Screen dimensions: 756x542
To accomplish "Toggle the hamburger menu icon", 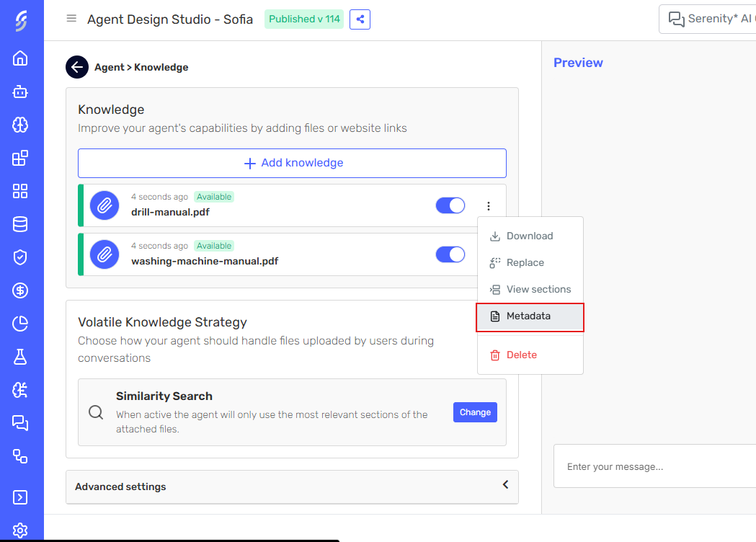I will point(71,19).
